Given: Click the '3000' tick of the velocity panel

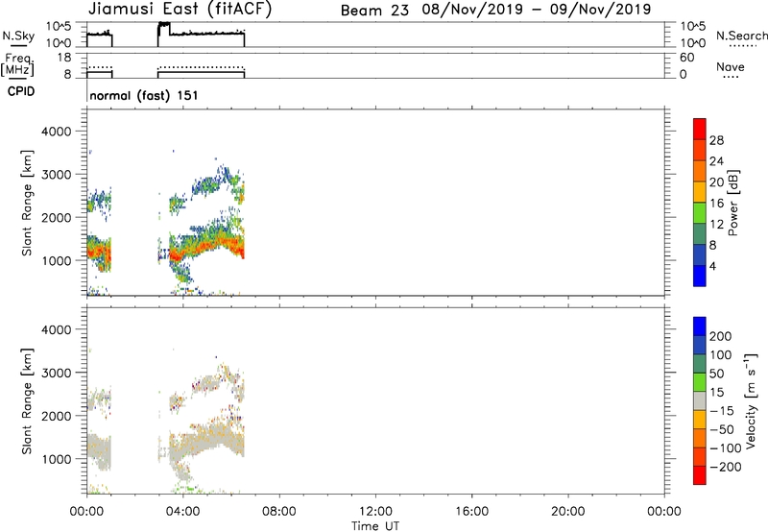Looking at the screenshot, I should click(x=57, y=373).
